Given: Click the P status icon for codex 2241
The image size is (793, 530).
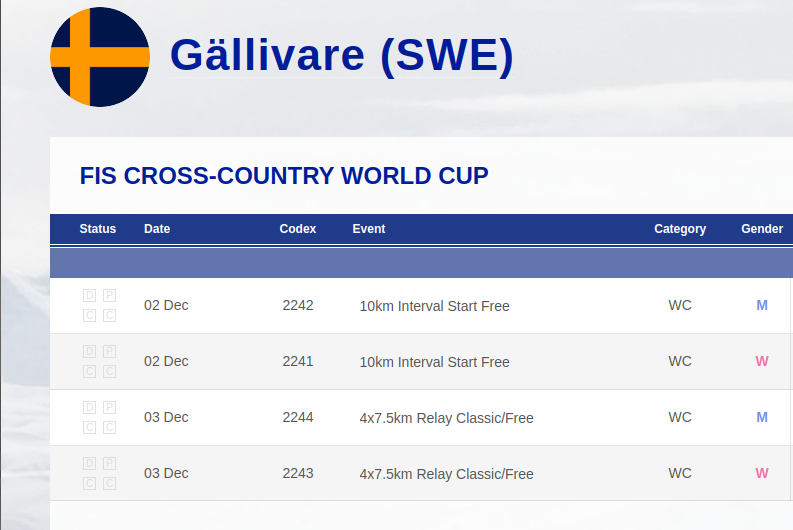Looking at the screenshot, I should (109, 351).
